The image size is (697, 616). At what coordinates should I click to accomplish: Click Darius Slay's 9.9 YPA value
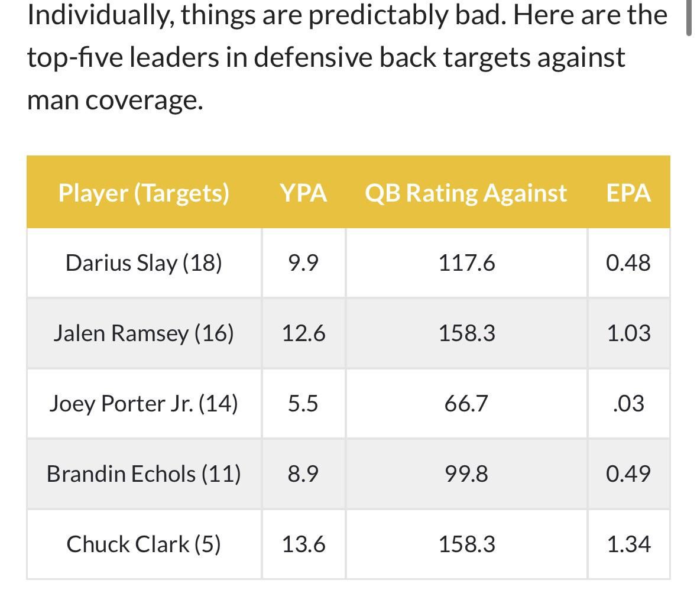pyautogui.click(x=303, y=262)
